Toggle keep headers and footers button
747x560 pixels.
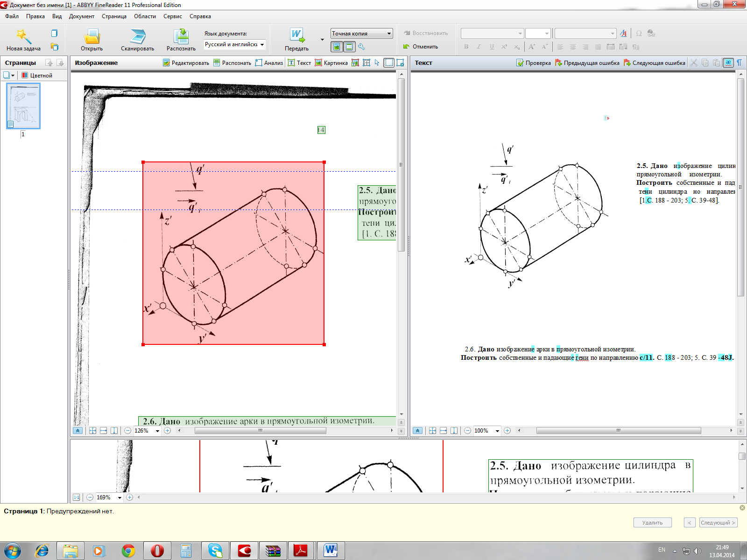point(349,47)
